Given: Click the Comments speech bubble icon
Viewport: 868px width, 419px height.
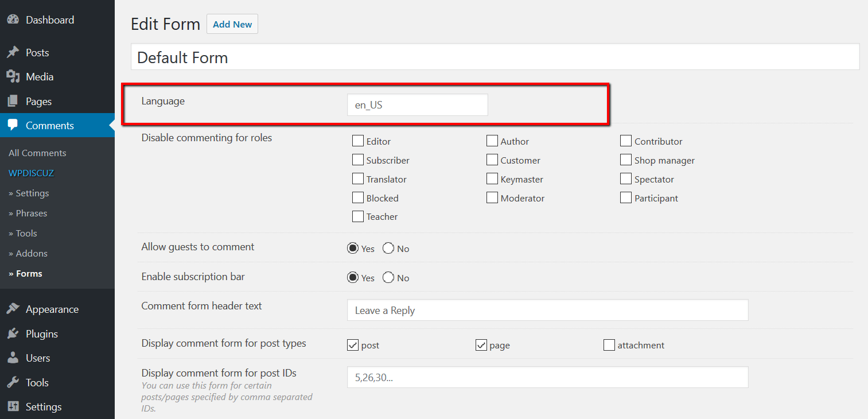Looking at the screenshot, I should click(13, 125).
